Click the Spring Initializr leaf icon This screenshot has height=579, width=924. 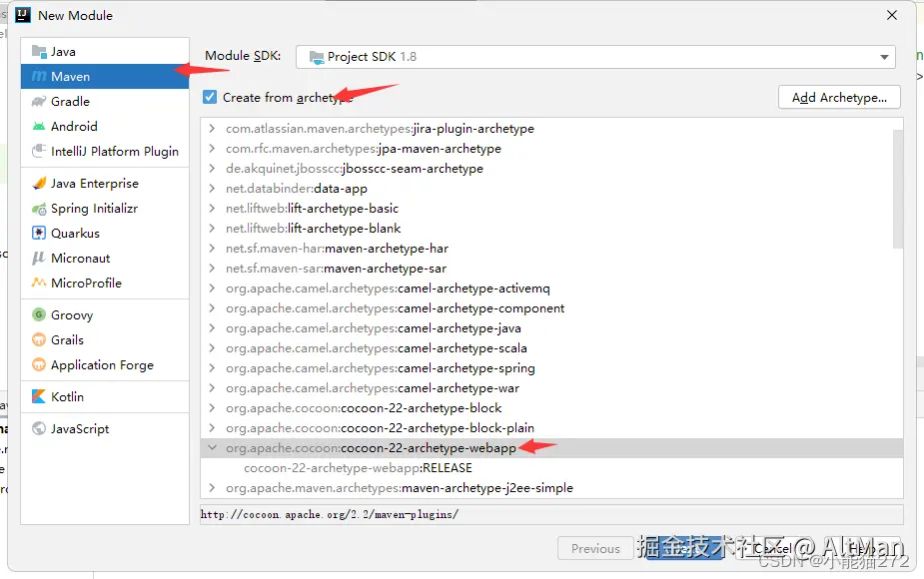click(x=39, y=209)
